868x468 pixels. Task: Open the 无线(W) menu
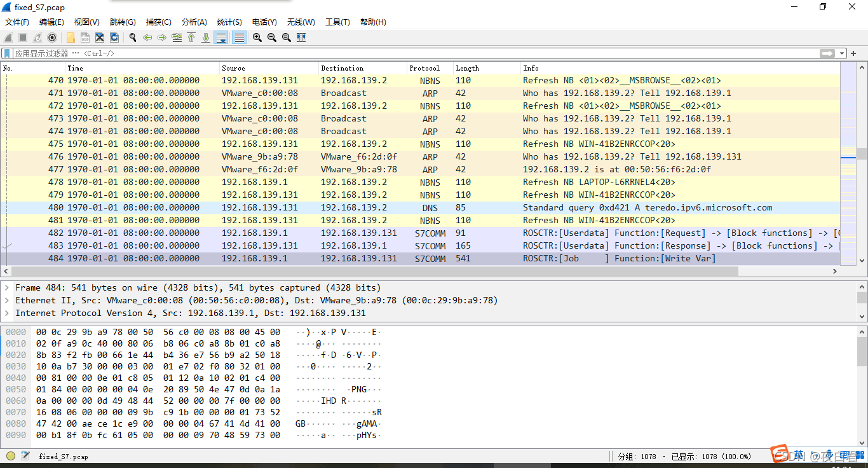tap(301, 22)
